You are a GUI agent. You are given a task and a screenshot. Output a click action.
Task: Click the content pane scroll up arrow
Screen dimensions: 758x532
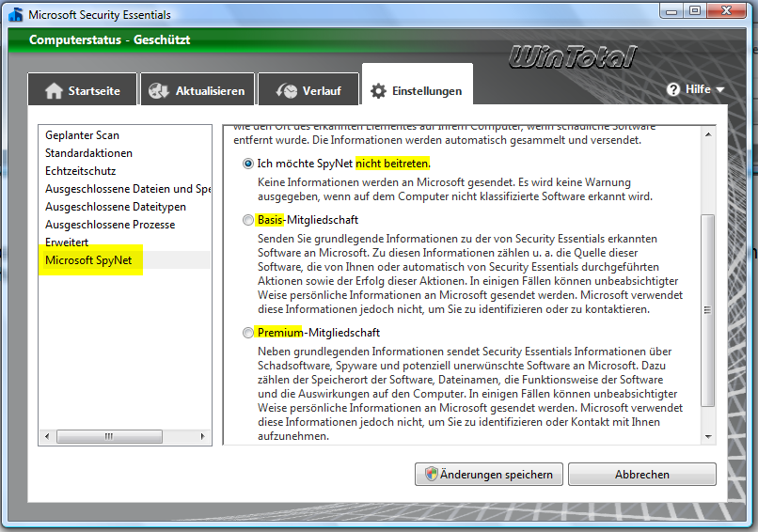point(708,134)
